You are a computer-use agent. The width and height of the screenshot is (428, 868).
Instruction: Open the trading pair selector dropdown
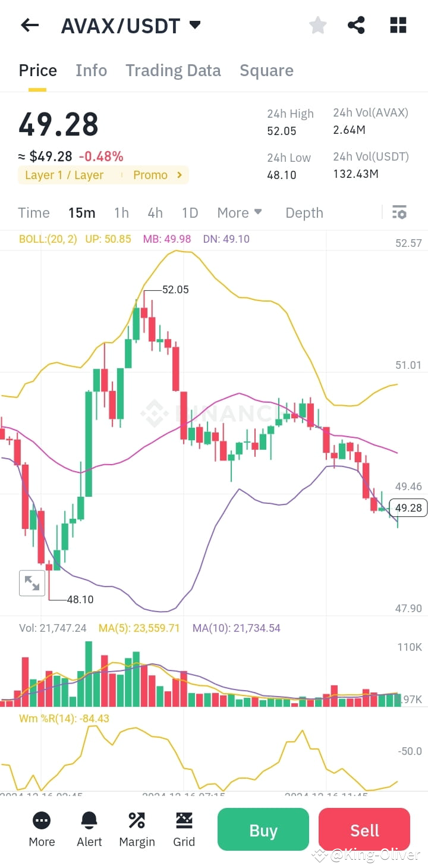[195, 25]
